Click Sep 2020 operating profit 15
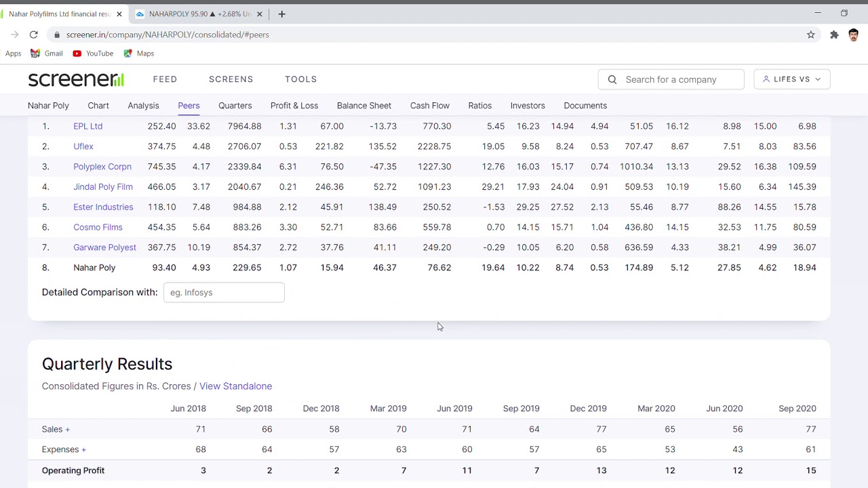Screen dimensions: 868x488 (x=811, y=470)
